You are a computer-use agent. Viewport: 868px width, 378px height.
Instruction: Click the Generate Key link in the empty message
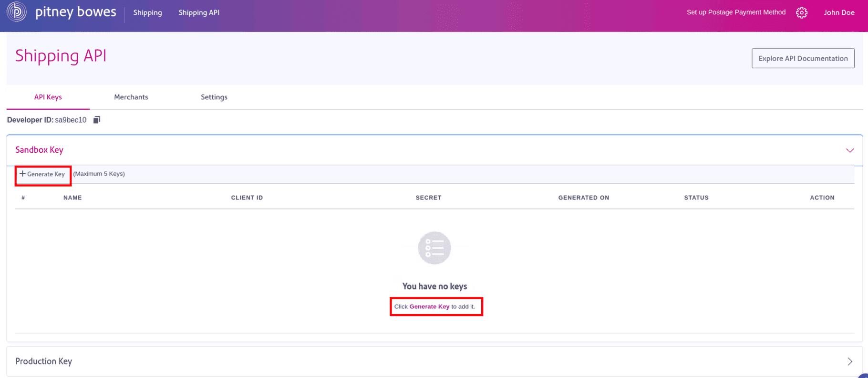(429, 306)
